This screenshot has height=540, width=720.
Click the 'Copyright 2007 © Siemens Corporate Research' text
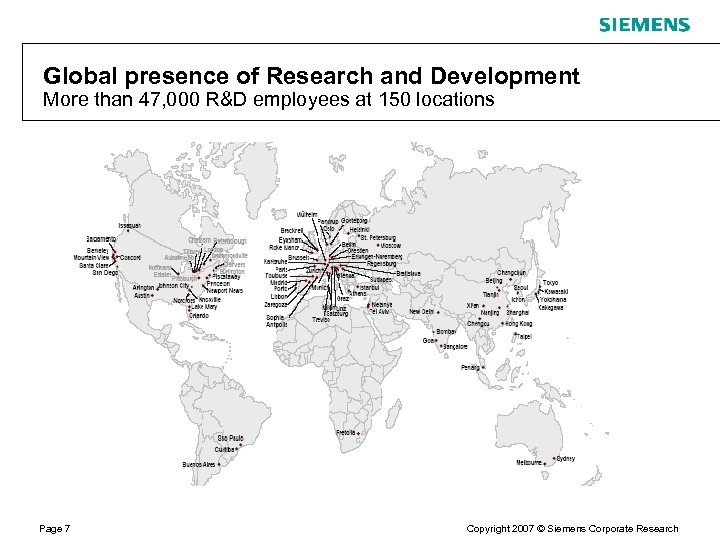572,529
